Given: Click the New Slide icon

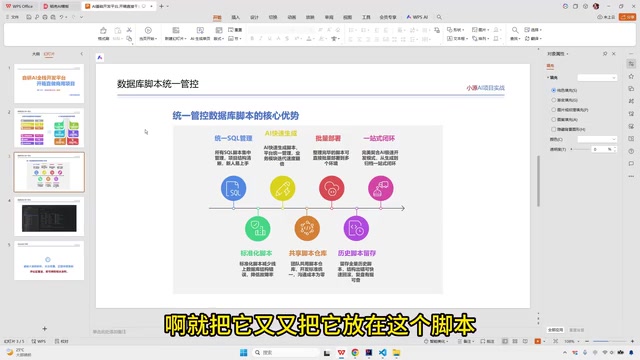Looking at the screenshot, I should point(176,31).
